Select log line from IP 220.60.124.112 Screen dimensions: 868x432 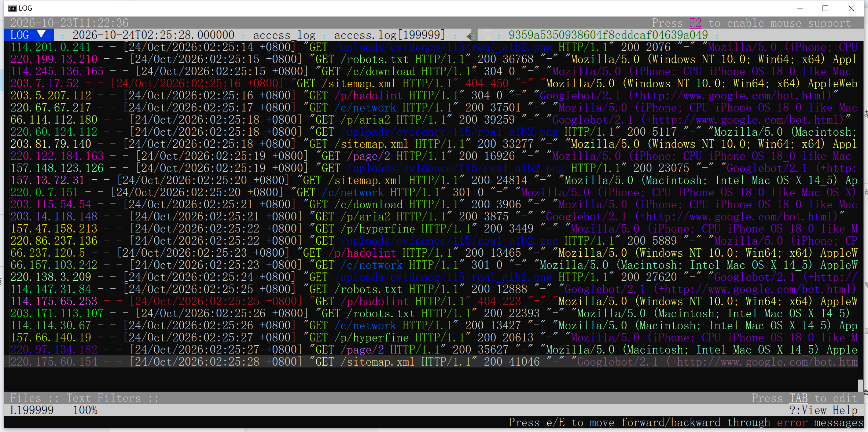pyautogui.click(x=434, y=132)
